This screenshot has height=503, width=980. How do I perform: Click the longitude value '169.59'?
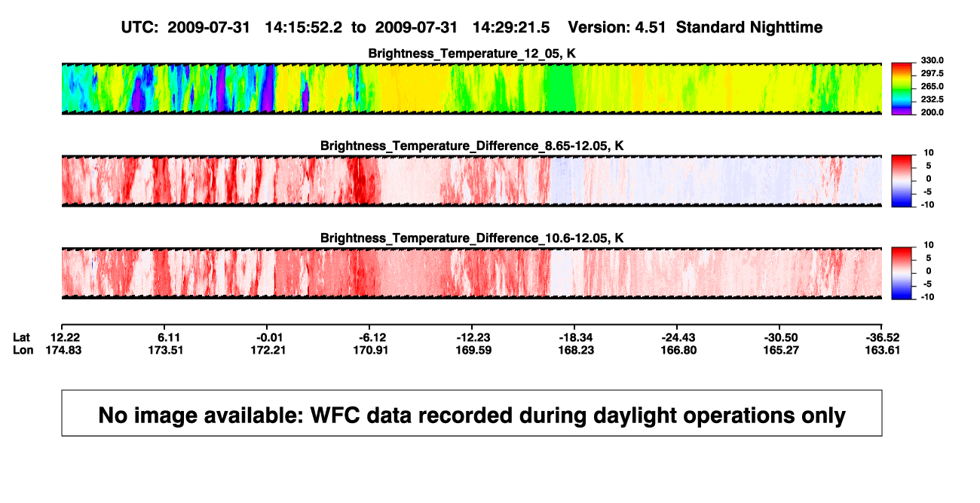(475, 350)
